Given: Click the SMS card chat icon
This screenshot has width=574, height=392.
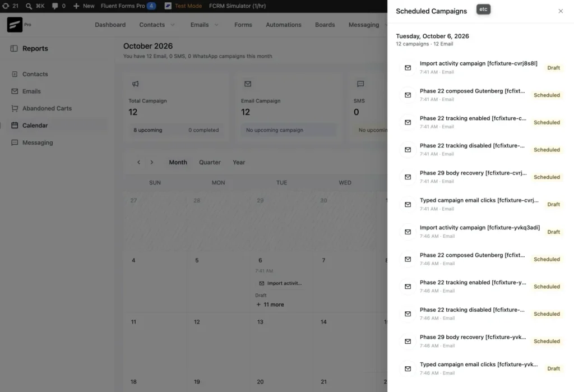Looking at the screenshot, I should [360, 84].
